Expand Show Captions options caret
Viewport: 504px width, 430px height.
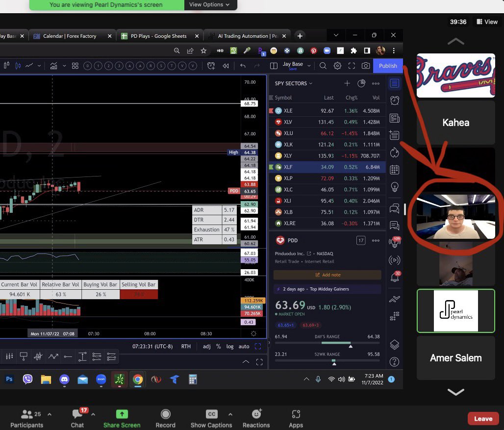tap(230, 414)
